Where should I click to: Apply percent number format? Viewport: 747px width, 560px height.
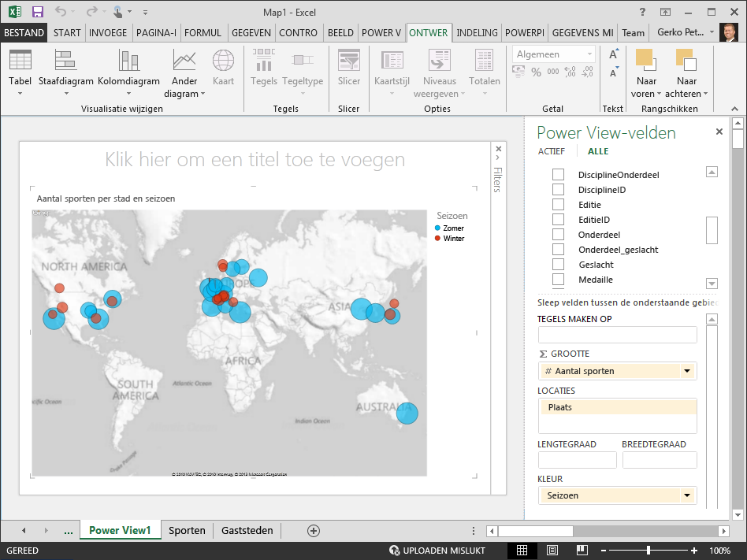coord(536,72)
